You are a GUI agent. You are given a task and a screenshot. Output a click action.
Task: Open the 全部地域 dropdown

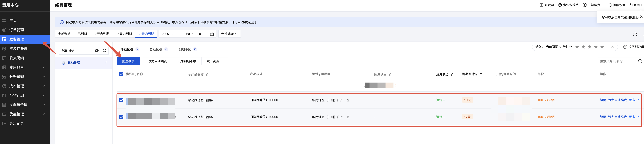coord(229,34)
